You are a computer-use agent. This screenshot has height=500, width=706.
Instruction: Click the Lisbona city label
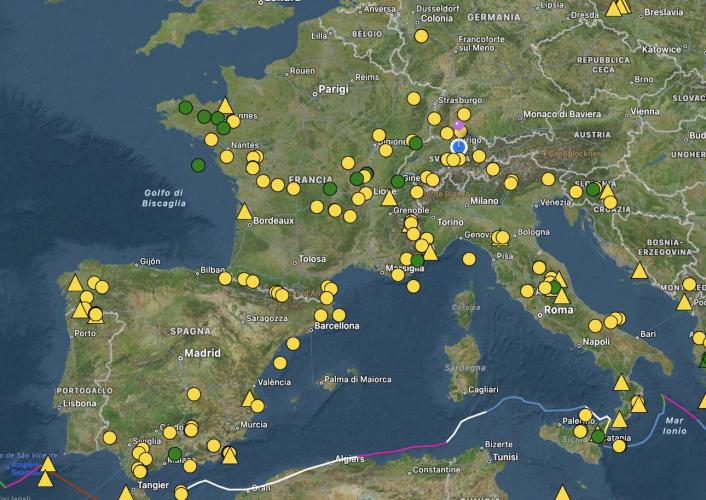click(x=80, y=403)
